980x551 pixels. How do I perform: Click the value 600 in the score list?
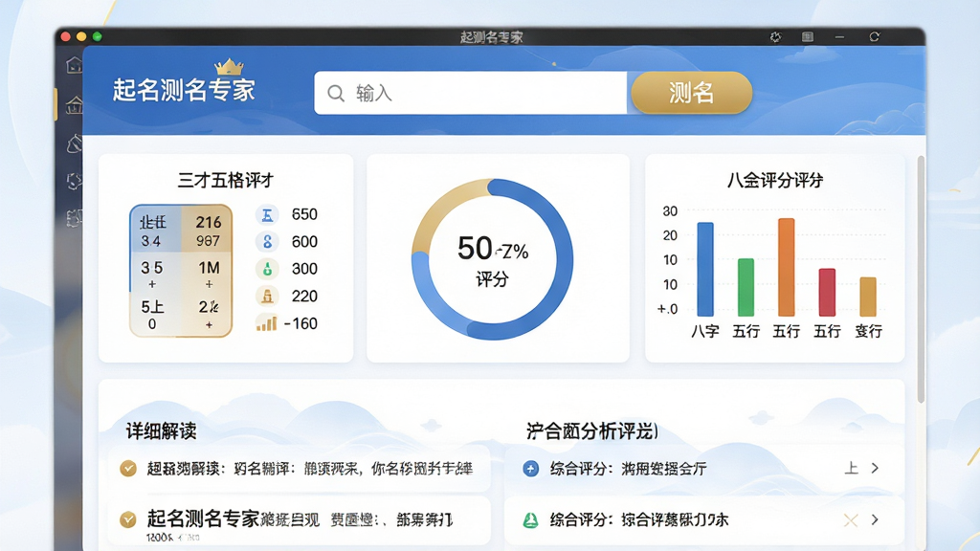304,242
